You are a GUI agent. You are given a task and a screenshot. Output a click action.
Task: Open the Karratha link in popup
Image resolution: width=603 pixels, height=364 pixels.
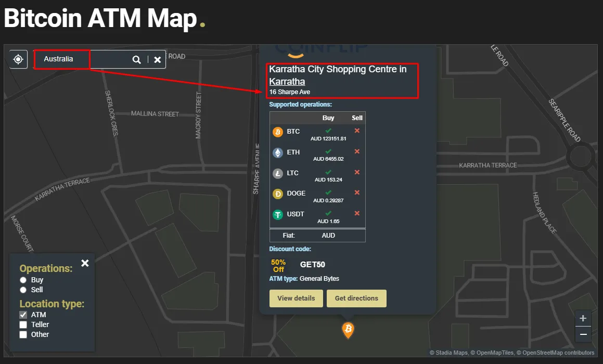[x=287, y=82]
